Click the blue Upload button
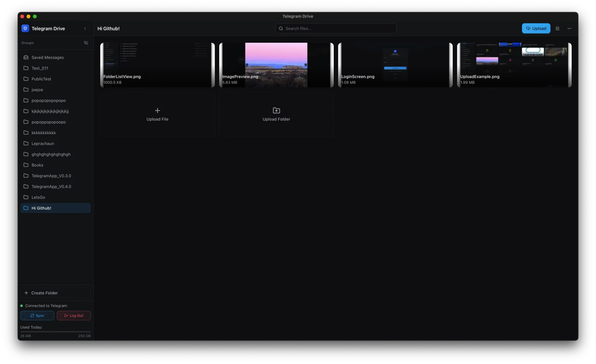The height and width of the screenshot is (364, 596). click(536, 28)
